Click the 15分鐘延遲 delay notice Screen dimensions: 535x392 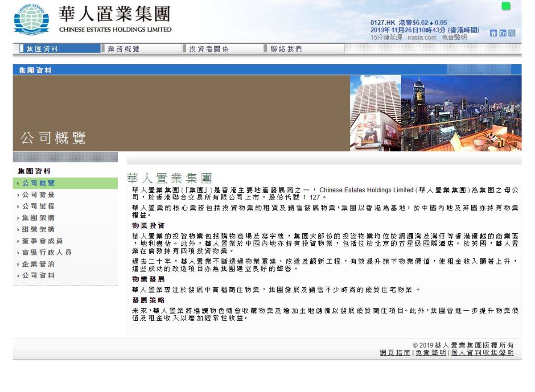click(387, 37)
